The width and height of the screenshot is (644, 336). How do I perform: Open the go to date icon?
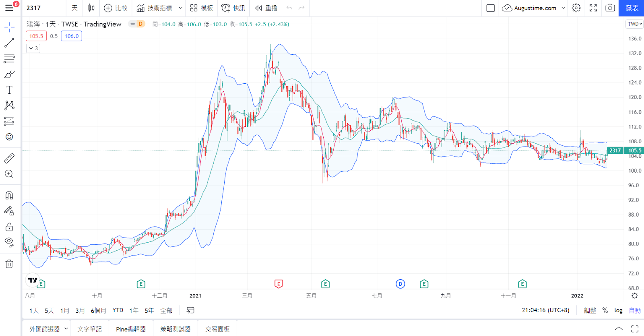pos(190,310)
